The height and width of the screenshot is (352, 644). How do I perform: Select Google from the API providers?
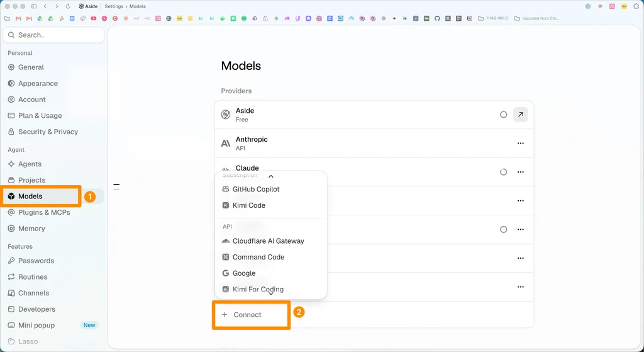pos(270,273)
